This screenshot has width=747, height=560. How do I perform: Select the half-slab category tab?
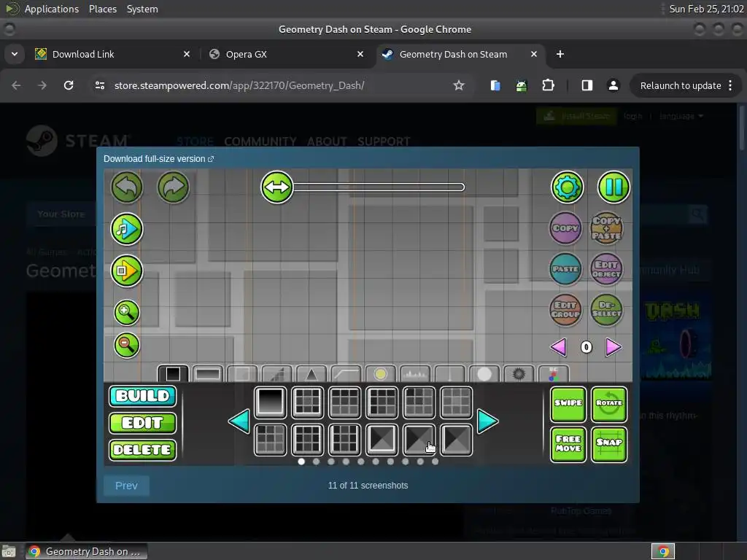point(208,374)
